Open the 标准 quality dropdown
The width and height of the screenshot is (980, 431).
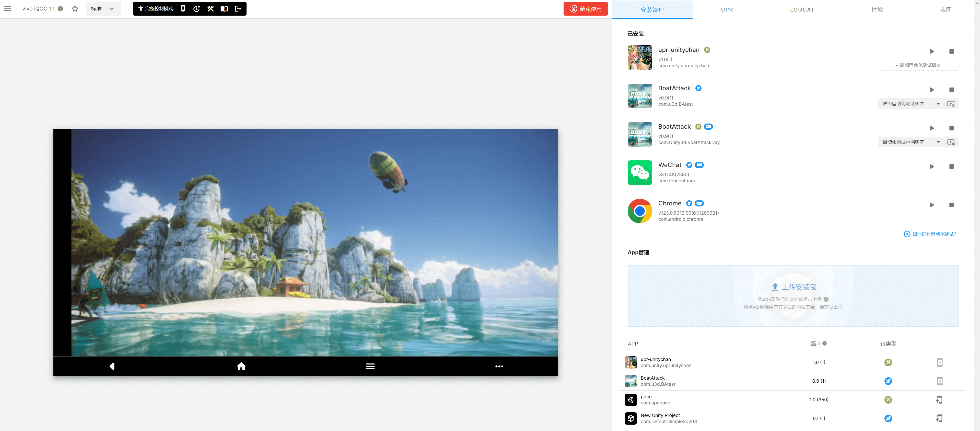point(103,9)
